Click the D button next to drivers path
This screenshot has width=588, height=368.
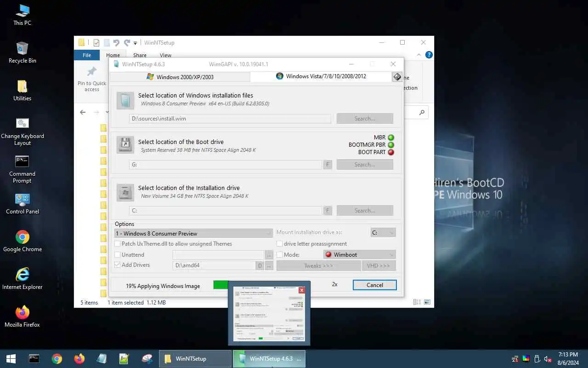260,265
